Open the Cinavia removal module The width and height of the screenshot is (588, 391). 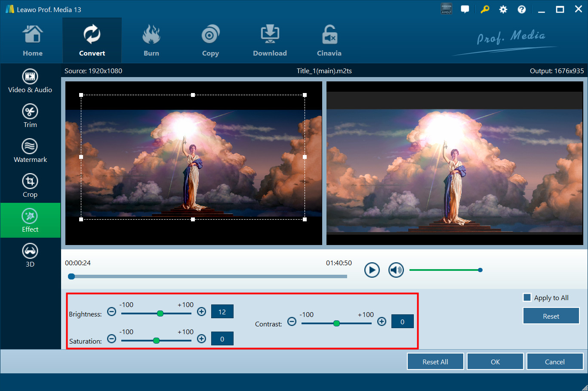point(329,41)
